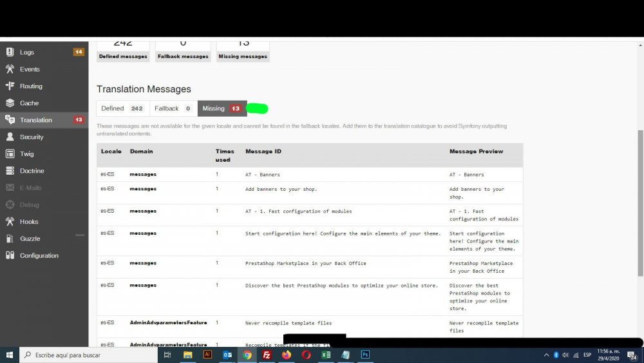Select 'Never recompile template files' message ID
The image size is (644, 363).
click(289, 323)
